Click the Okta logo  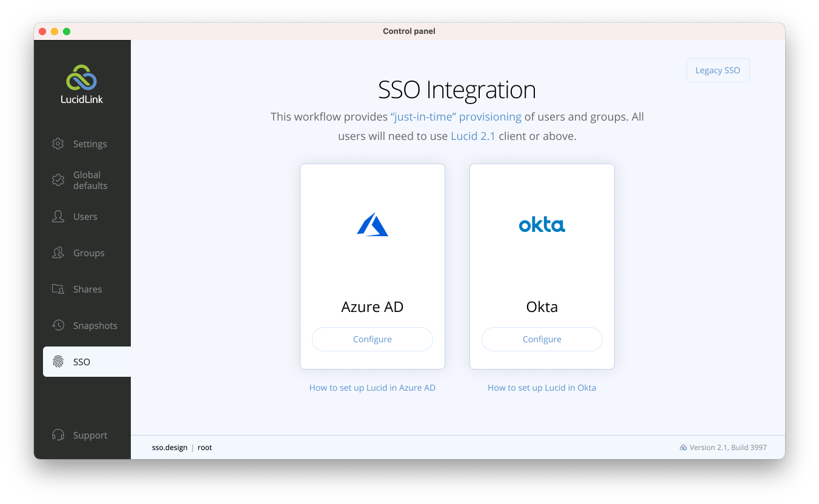(542, 225)
